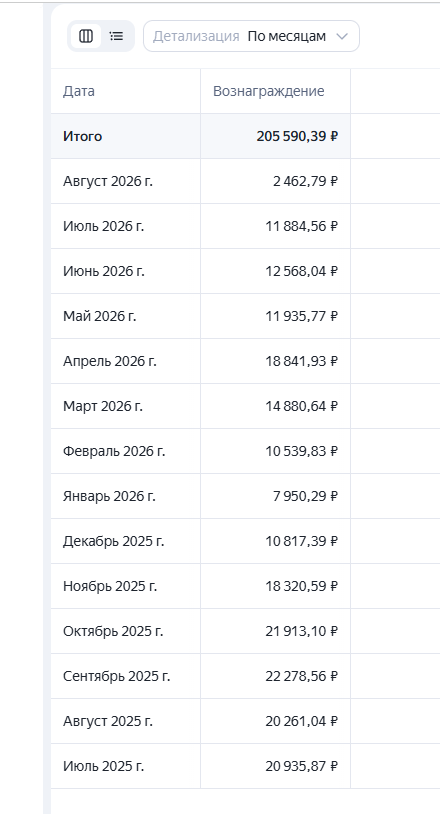Click the 11 935,77 ₽ amount for Май 2026
This screenshot has width=440, height=814.
[x=301, y=316]
